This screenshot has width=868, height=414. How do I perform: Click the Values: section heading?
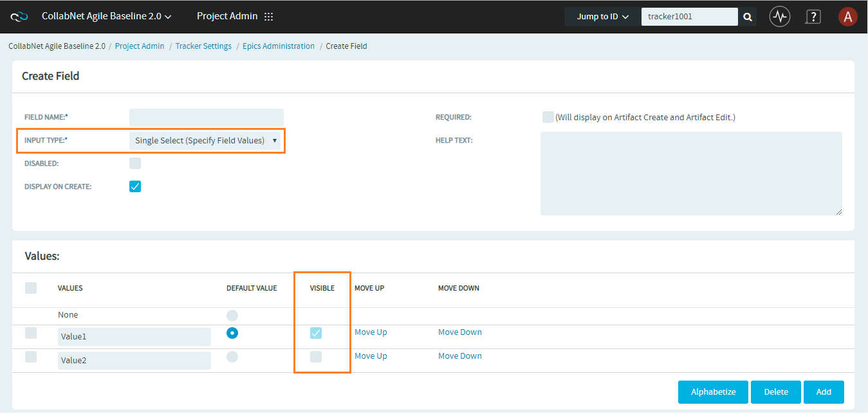click(42, 256)
